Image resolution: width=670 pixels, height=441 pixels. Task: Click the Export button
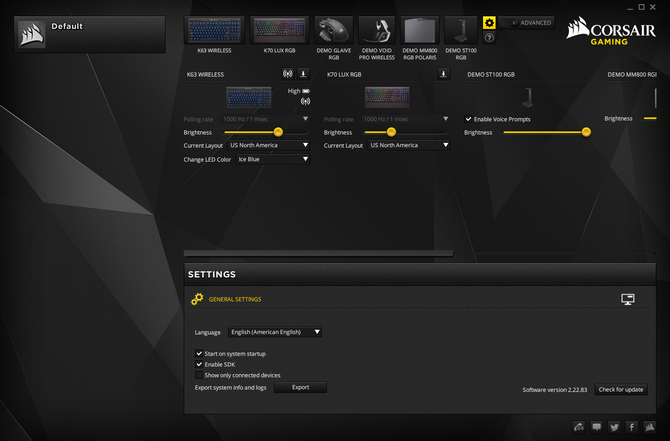pyautogui.click(x=300, y=387)
